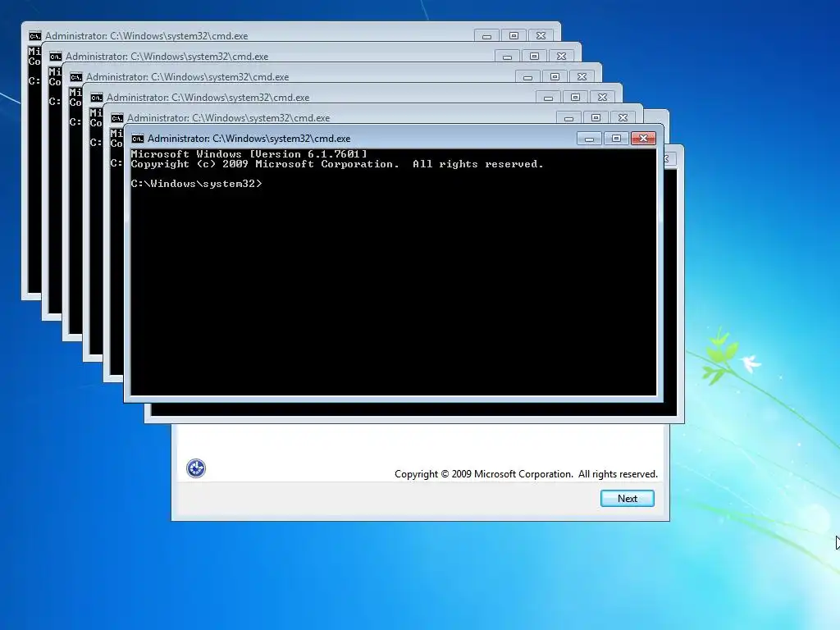Open the cmd icon of the second cmd window from the back
840x630 pixels.
click(x=55, y=57)
